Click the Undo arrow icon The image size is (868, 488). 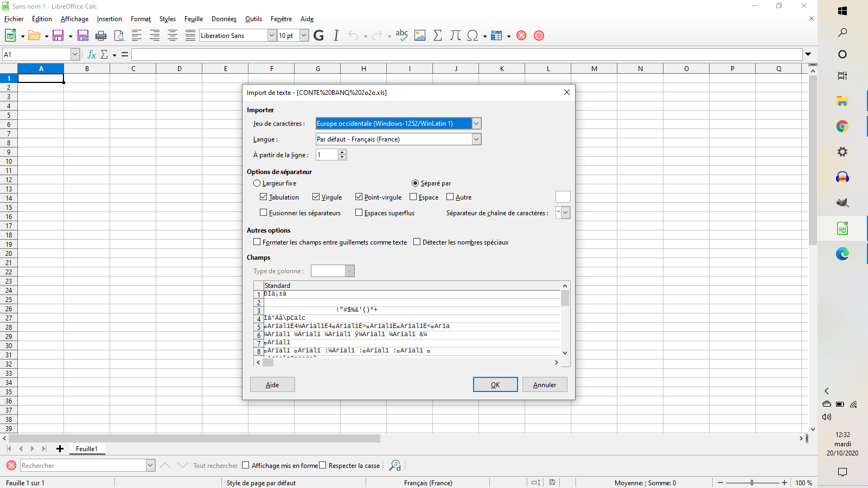353,35
